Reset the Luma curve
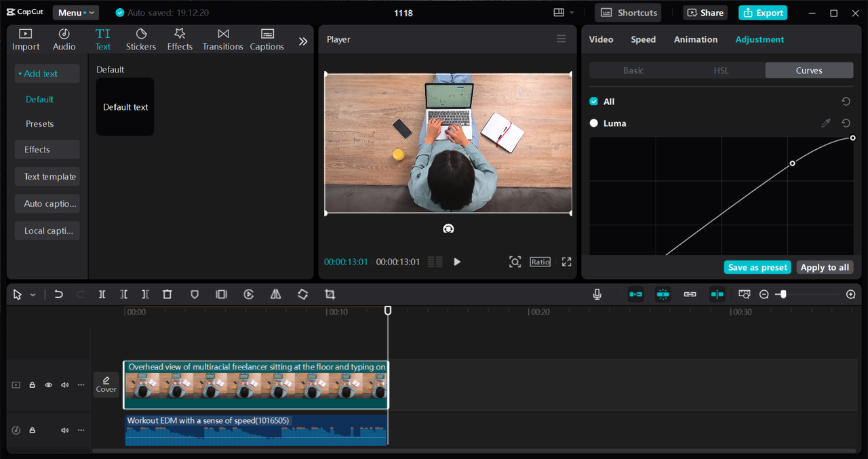This screenshot has width=868, height=459. click(x=846, y=123)
